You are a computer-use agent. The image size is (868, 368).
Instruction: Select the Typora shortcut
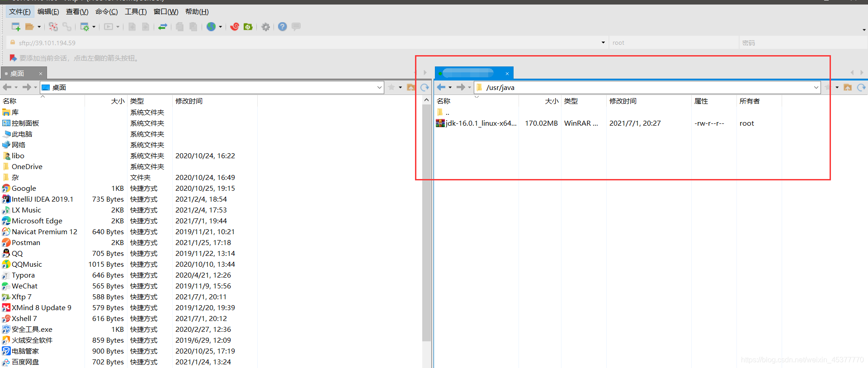[19, 275]
